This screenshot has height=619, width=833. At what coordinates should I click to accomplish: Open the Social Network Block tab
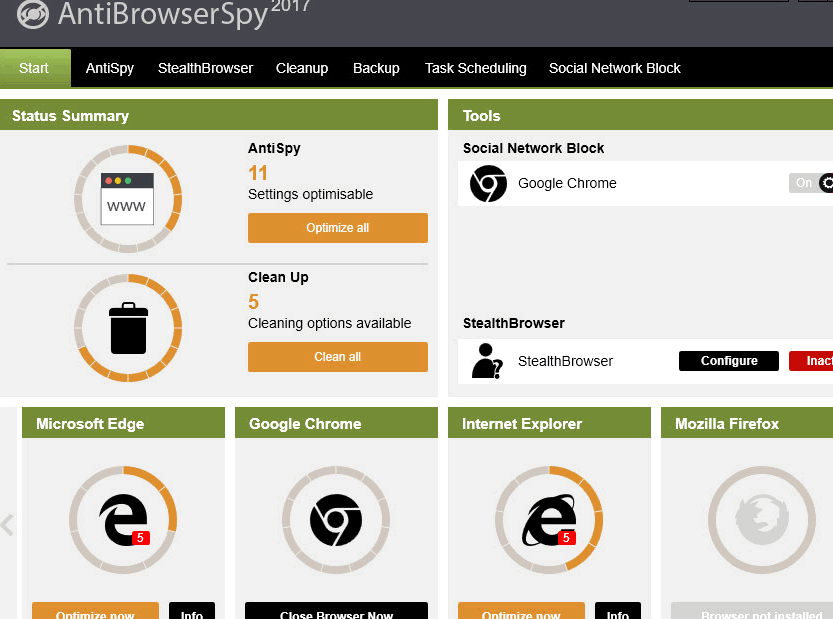[615, 68]
